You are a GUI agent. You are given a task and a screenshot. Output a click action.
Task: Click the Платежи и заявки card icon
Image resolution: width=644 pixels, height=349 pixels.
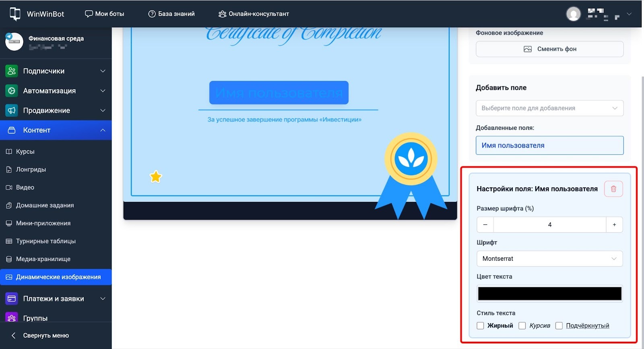12,299
